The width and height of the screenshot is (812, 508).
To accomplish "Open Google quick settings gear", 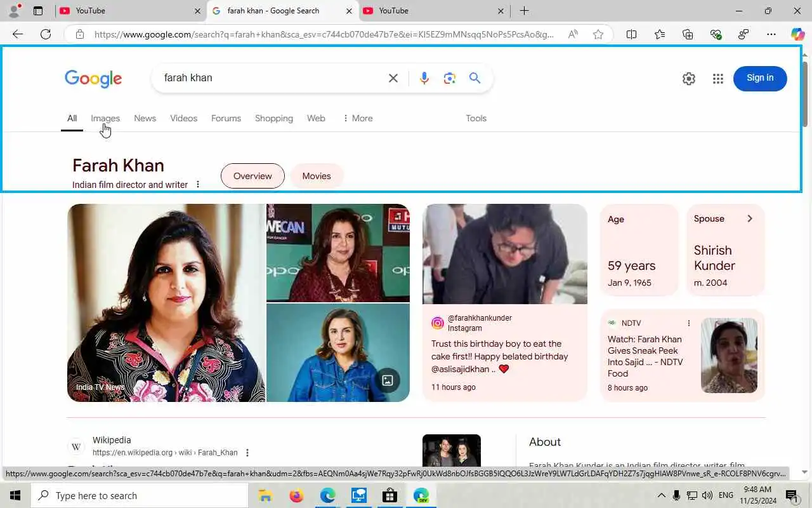I will [x=689, y=79].
